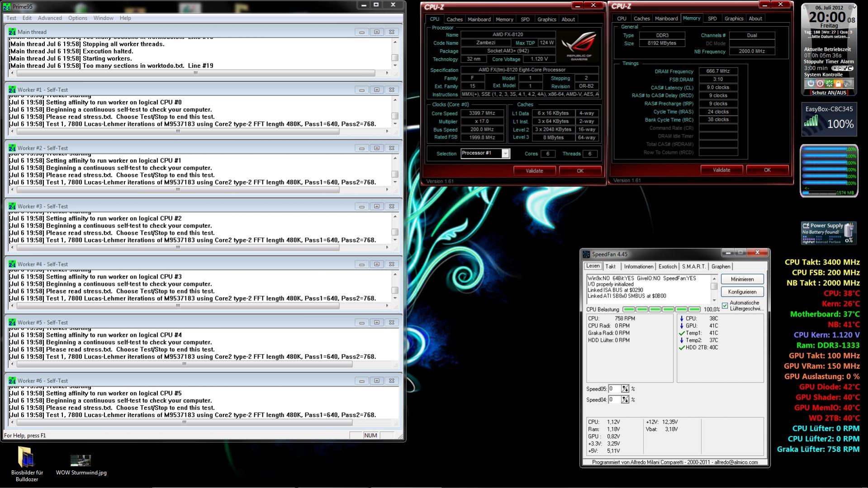Click OK in the CPU-Z Memory window
The height and width of the screenshot is (488, 868).
coord(767,170)
